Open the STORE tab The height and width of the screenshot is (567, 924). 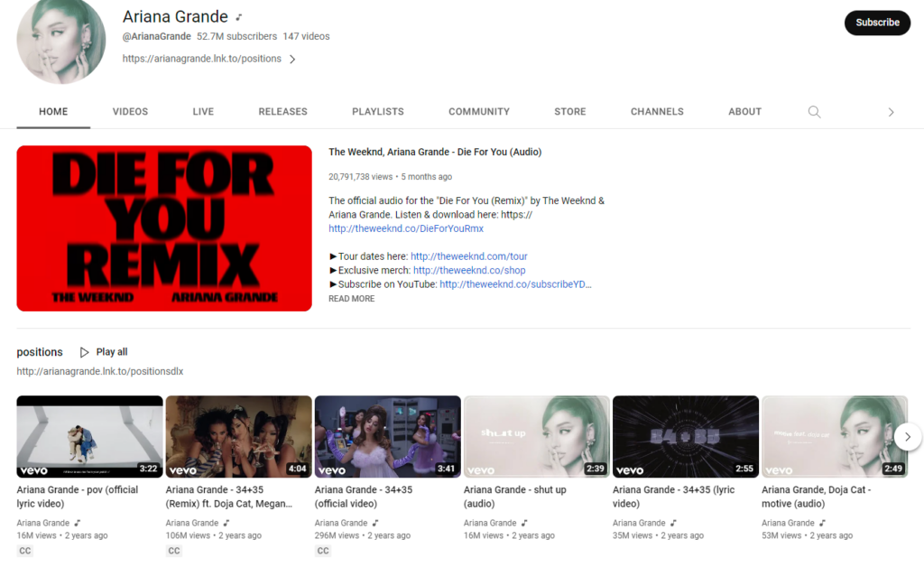[x=570, y=111]
